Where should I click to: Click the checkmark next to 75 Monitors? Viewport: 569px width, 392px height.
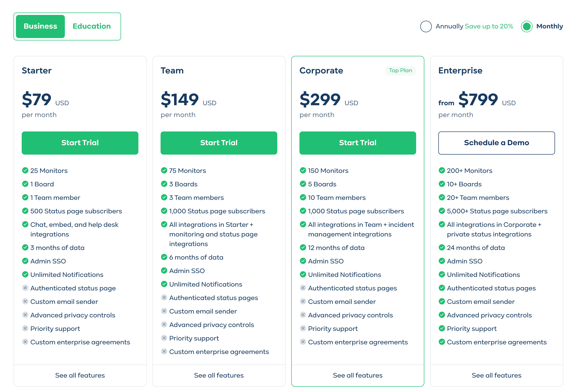(x=164, y=170)
